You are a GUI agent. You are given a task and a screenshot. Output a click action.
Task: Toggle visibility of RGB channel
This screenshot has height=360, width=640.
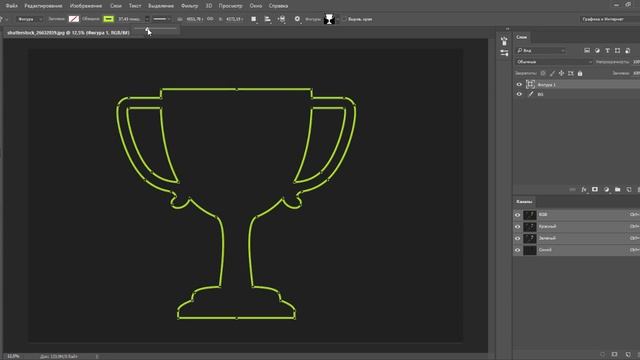518,215
